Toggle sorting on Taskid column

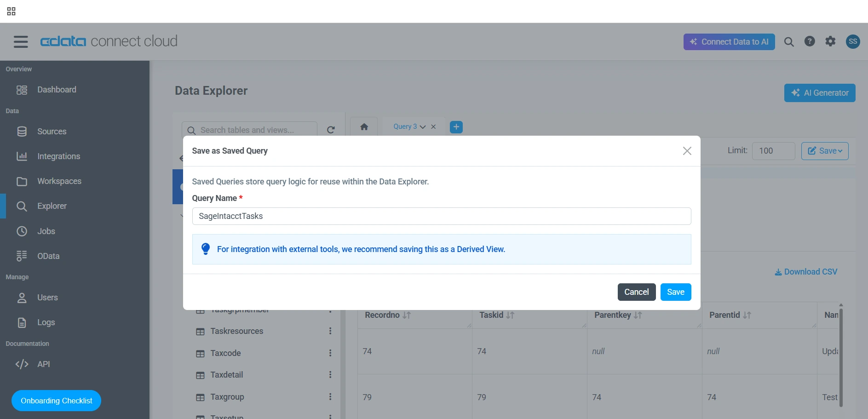pyautogui.click(x=510, y=315)
